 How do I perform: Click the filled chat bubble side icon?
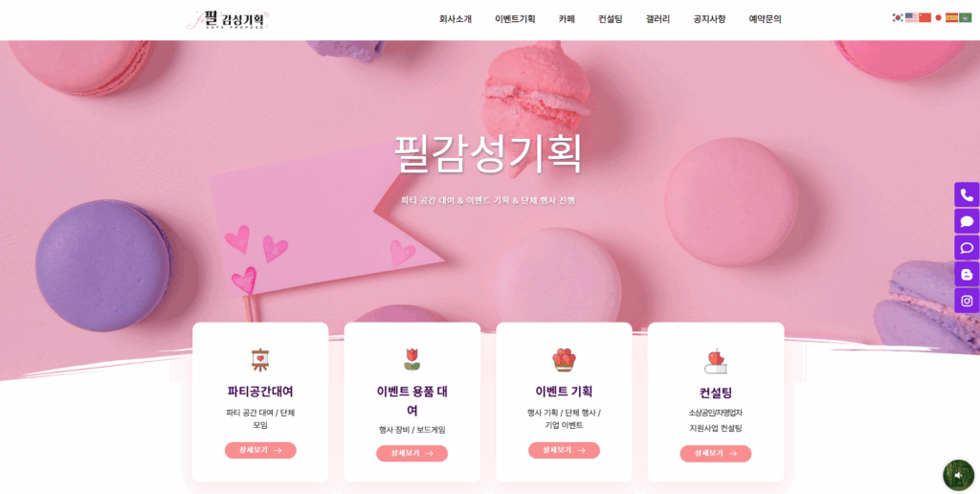coord(967,221)
